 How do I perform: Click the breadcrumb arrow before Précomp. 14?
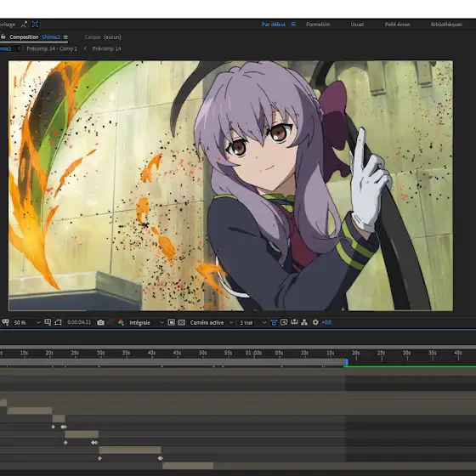tap(85, 48)
